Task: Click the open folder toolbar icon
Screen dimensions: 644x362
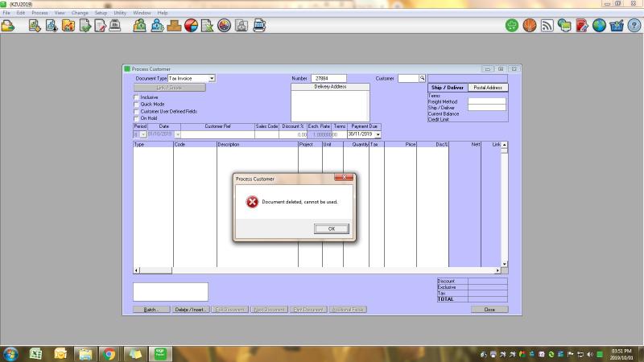Action: 7,26
